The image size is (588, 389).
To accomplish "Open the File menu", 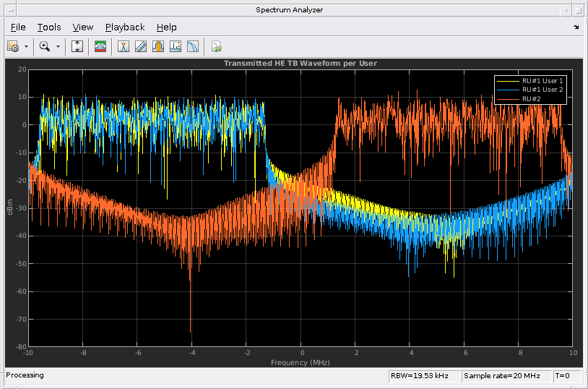I will click(18, 27).
